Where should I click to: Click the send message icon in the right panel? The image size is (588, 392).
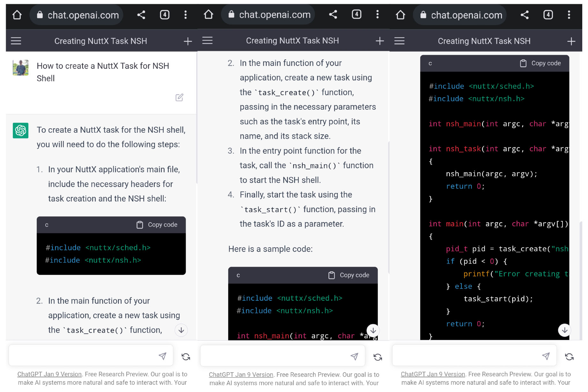coord(546,356)
